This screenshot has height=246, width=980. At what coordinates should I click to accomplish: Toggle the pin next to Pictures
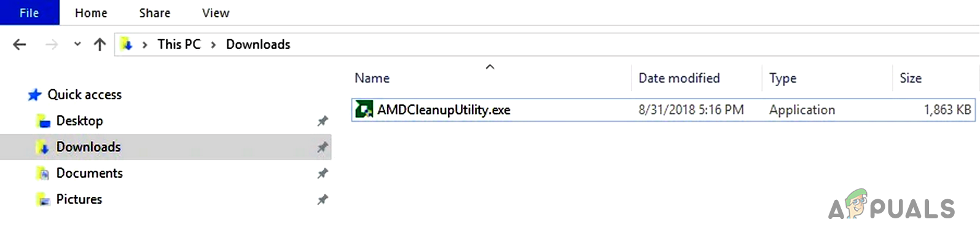(323, 200)
